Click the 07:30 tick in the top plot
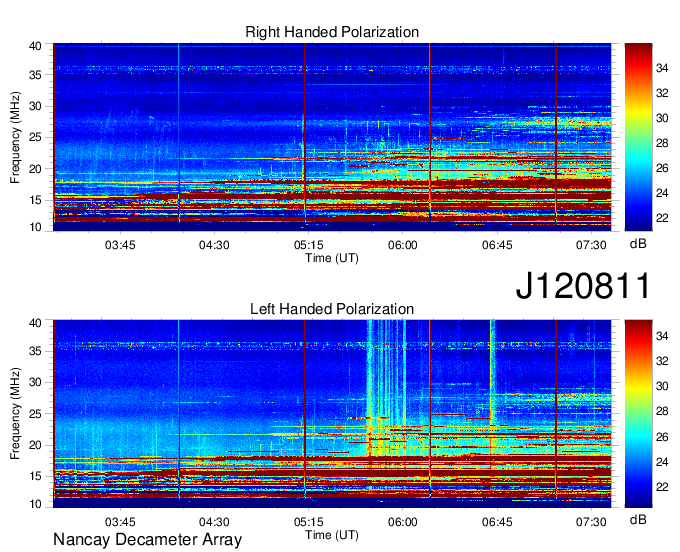Viewport: 680px width, 552px height. [591, 245]
